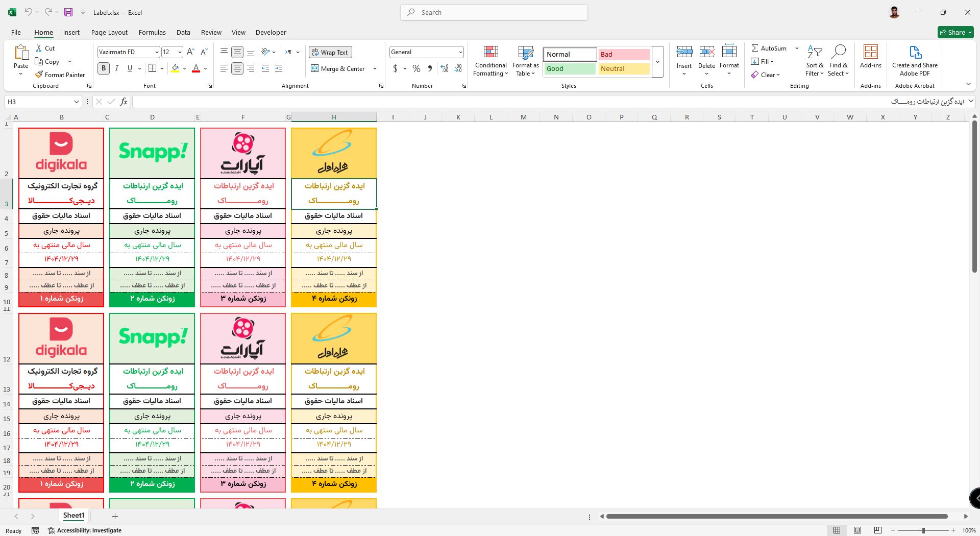Viewport: 980px width, 536px height.
Task: Open the File menu
Action: pos(16,32)
